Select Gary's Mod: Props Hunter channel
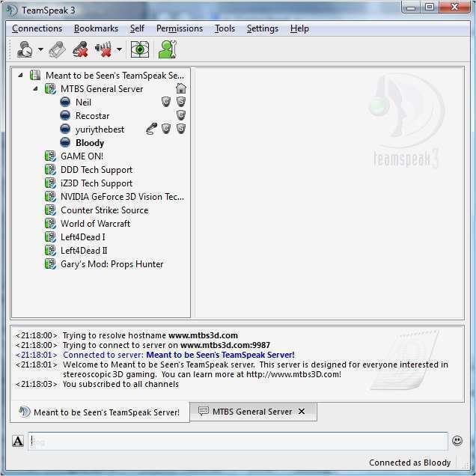This screenshot has width=476, height=476. point(112,264)
